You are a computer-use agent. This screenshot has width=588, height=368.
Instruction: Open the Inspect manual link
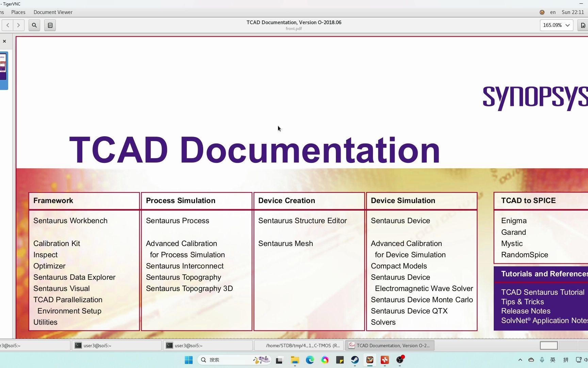[x=46, y=255]
